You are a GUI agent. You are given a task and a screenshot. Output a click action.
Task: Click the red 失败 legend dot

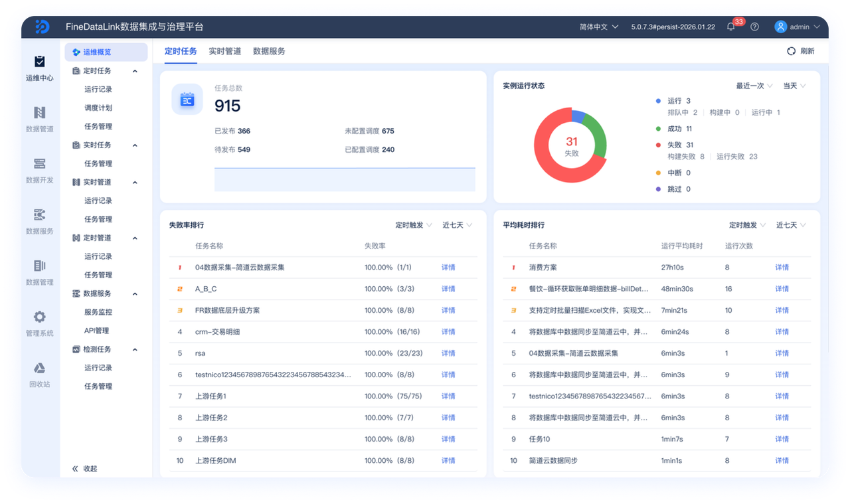tap(658, 145)
